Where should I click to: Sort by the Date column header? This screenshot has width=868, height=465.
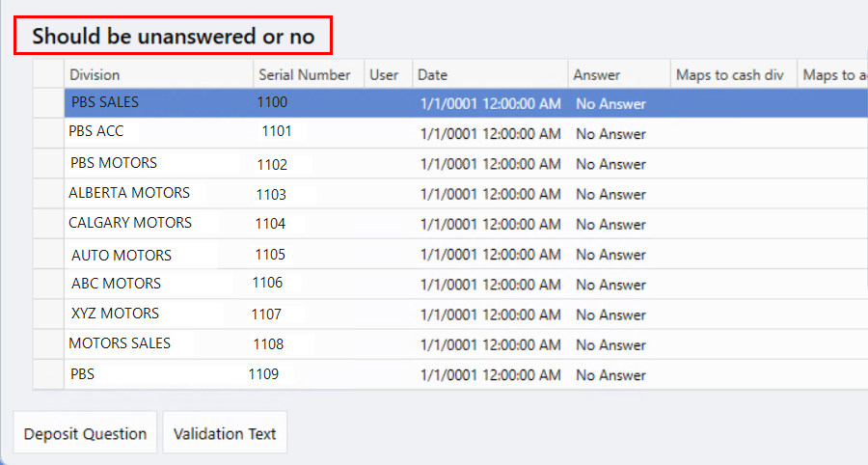pyautogui.click(x=490, y=74)
